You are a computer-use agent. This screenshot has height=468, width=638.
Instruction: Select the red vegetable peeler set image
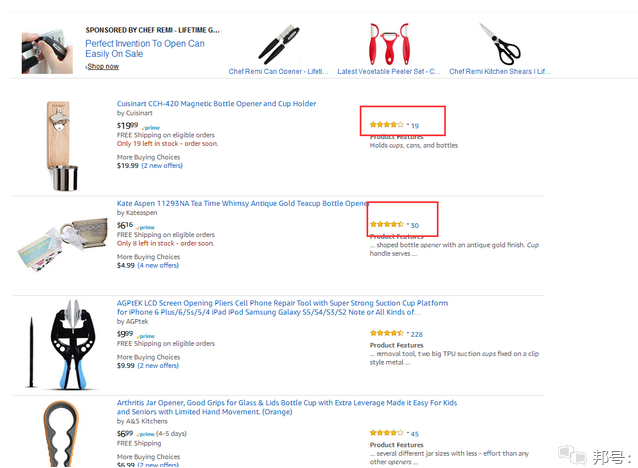389,43
